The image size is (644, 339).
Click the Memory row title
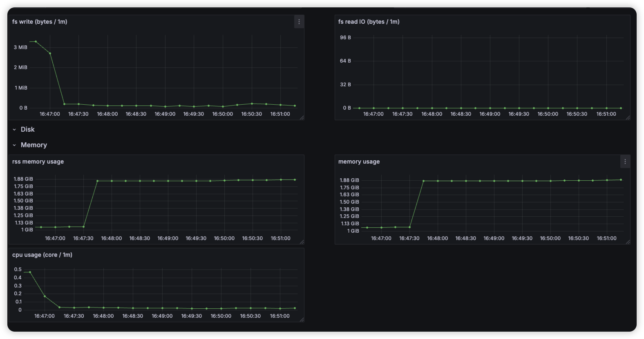[x=34, y=145]
